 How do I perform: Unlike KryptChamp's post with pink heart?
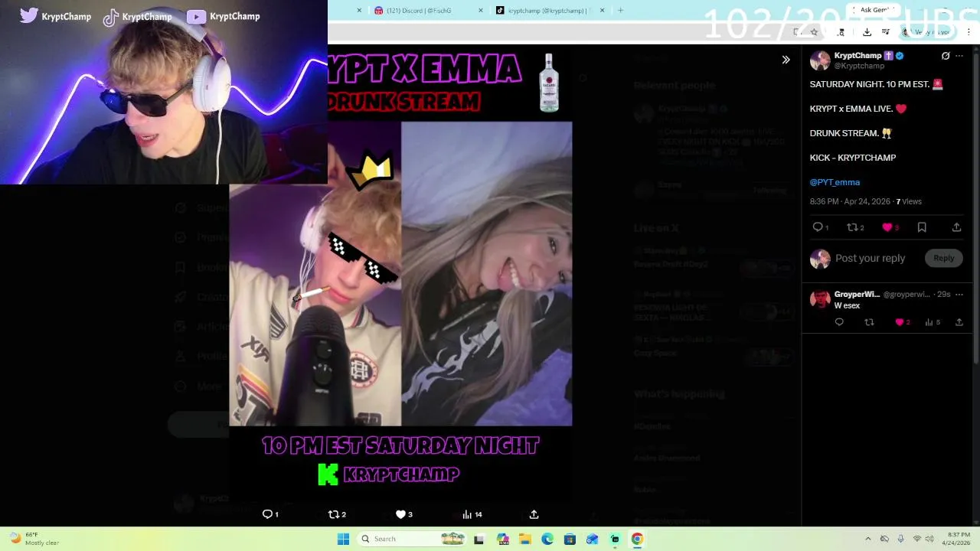pos(887,227)
